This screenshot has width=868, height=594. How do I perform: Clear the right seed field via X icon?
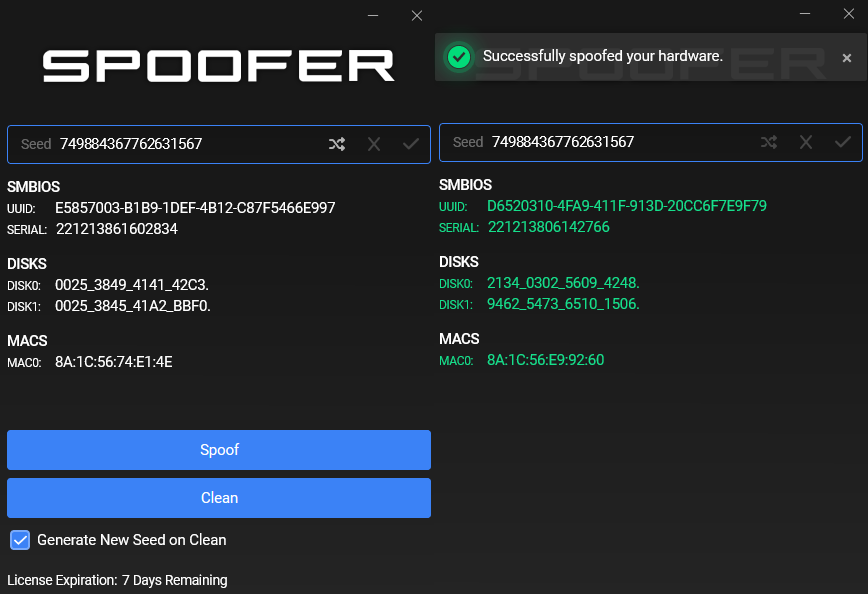click(x=806, y=141)
